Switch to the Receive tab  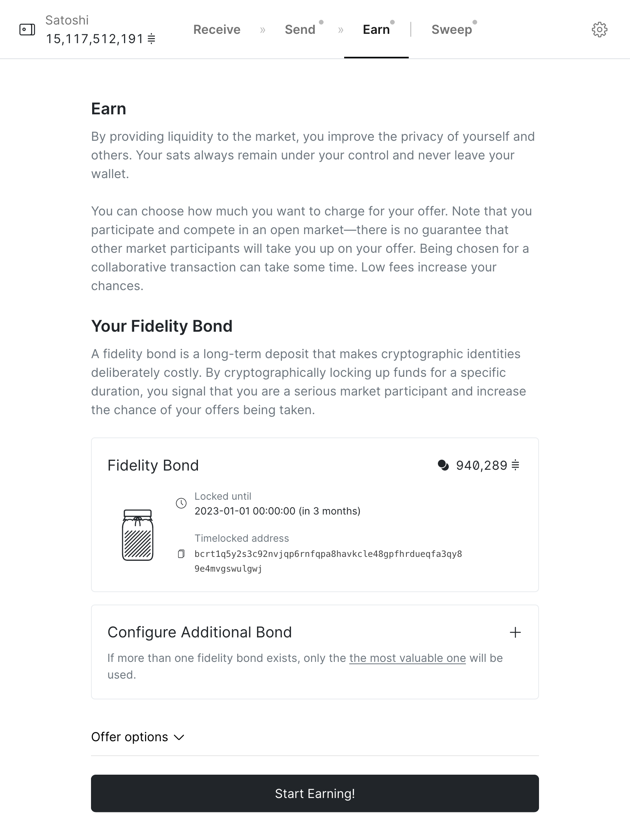[x=217, y=30]
